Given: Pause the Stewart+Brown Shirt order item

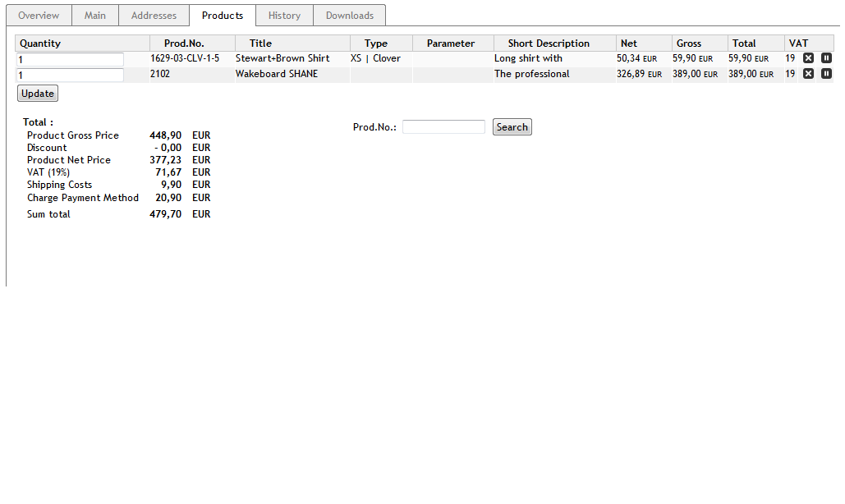Looking at the screenshot, I should (x=826, y=58).
